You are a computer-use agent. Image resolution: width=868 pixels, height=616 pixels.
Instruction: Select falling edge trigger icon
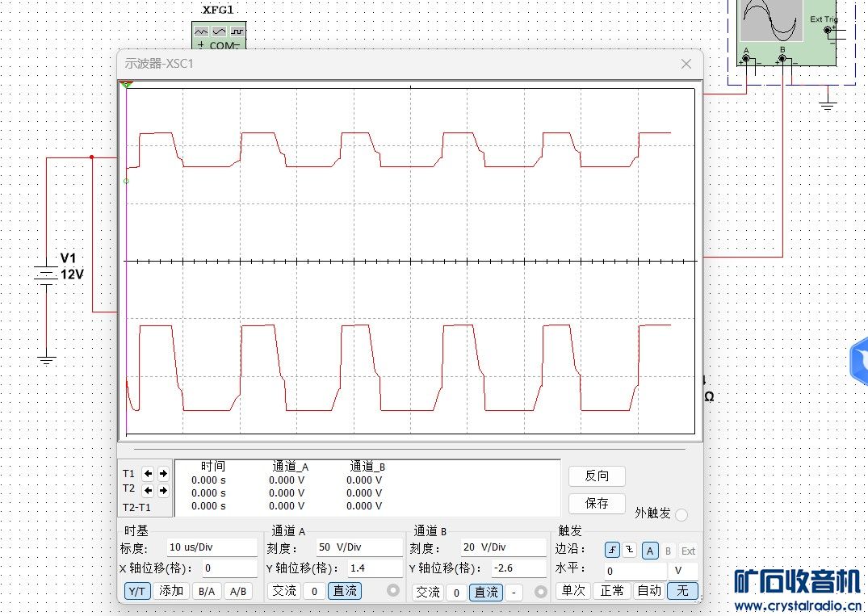[629, 551]
